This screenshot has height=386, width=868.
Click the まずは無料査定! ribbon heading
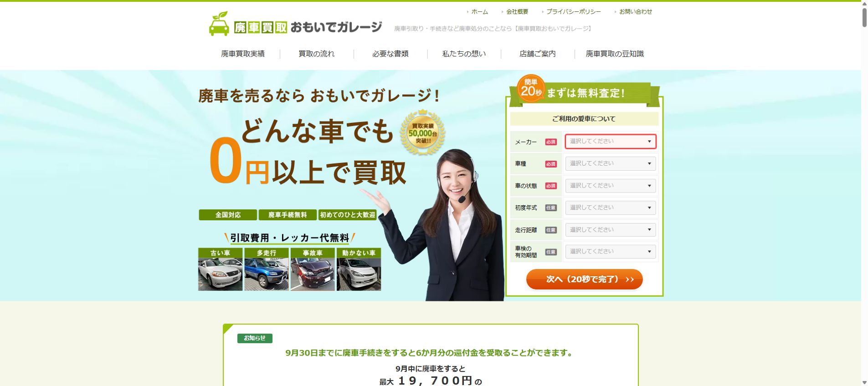pos(586,93)
